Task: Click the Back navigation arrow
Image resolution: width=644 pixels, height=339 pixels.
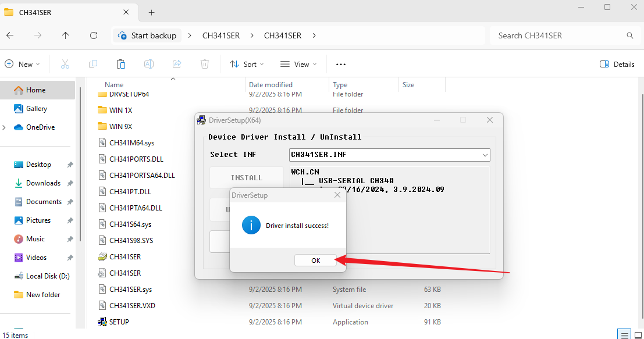Action: [10, 35]
